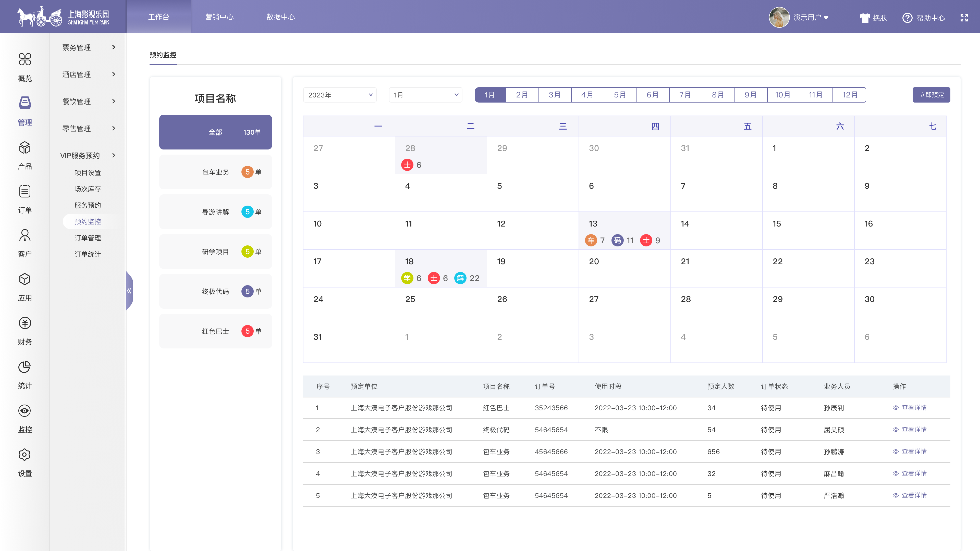Expand the 餐饮管理 menu
Screen dimensions: 980x551
[x=88, y=101]
